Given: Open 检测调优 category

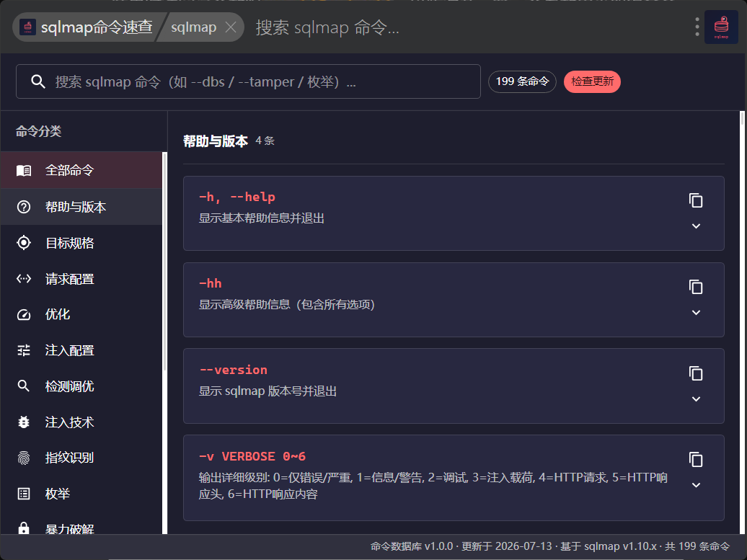Looking at the screenshot, I should 81,386.
